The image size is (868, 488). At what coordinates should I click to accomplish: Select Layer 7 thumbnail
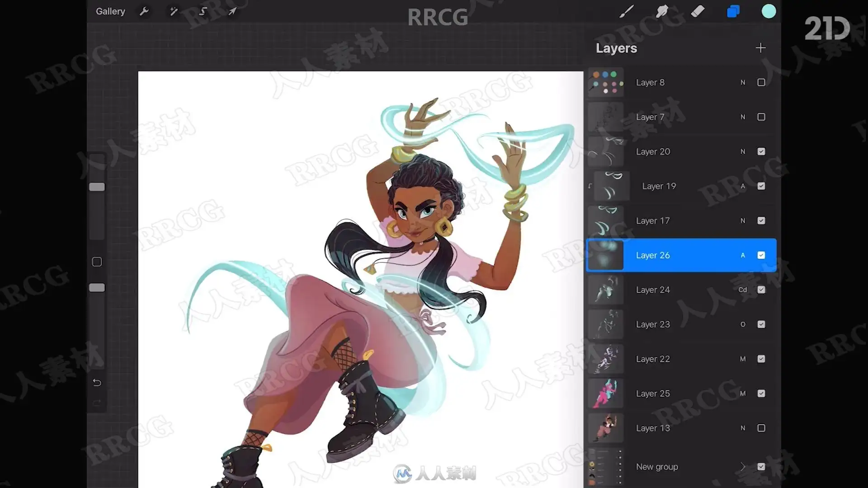(606, 117)
